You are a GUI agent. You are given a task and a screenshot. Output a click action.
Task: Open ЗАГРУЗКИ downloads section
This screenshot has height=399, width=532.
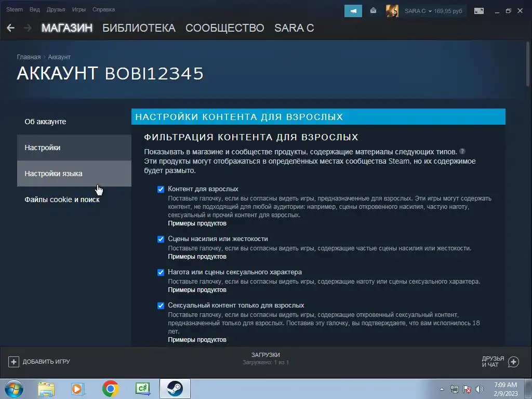265,355
